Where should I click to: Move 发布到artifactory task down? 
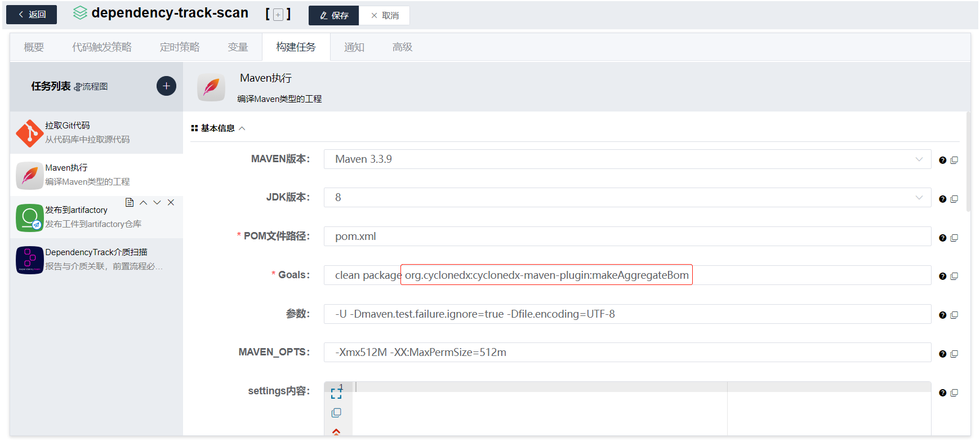click(x=157, y=203)
